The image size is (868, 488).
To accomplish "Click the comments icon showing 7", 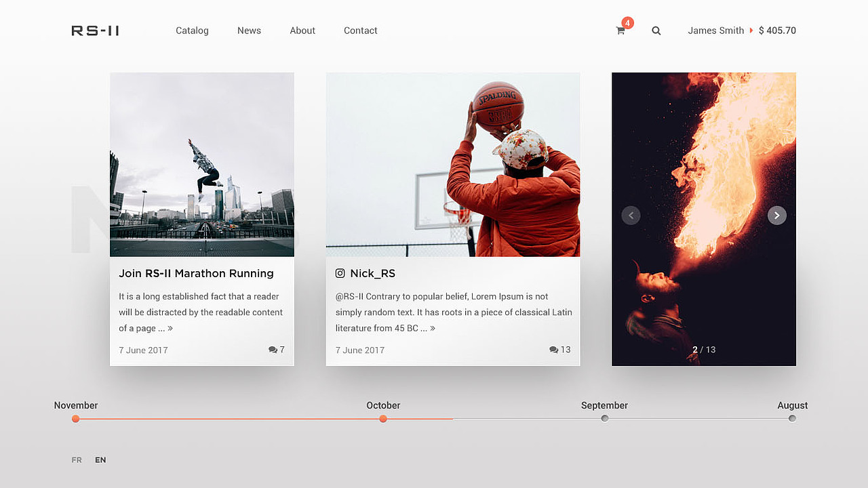I will click(x=273, y=350).
